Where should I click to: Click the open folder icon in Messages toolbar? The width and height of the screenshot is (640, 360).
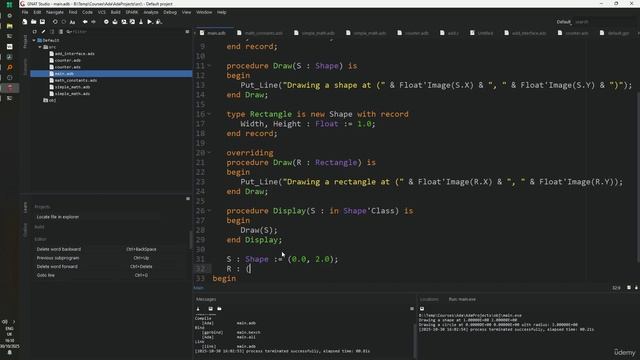coord(219,309)
